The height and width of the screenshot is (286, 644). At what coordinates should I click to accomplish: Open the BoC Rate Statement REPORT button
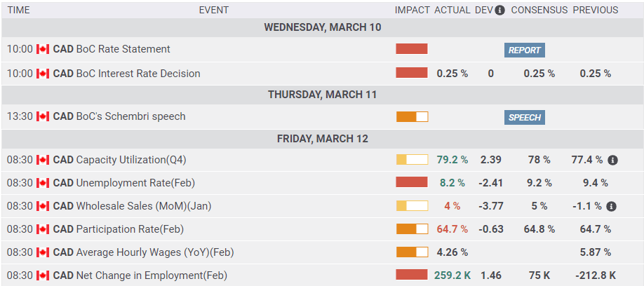coord(524,50)
